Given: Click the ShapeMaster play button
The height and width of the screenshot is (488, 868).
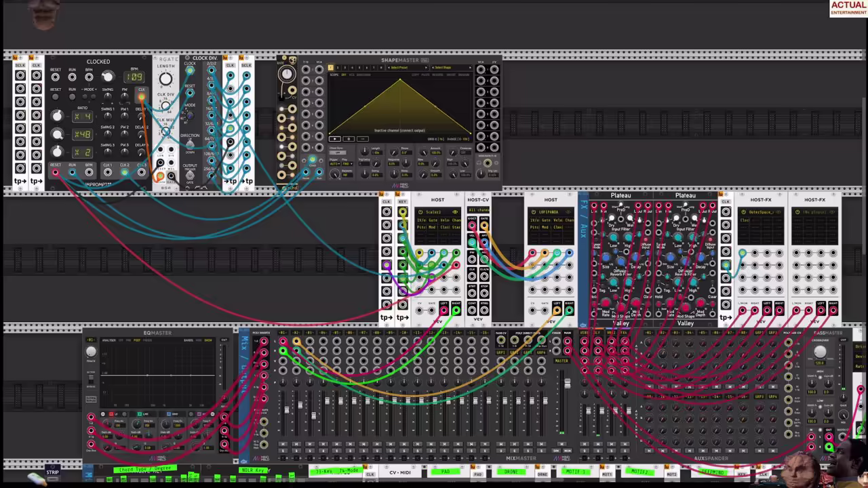Looking at the screenshot, I should click(x=335, y=139).
